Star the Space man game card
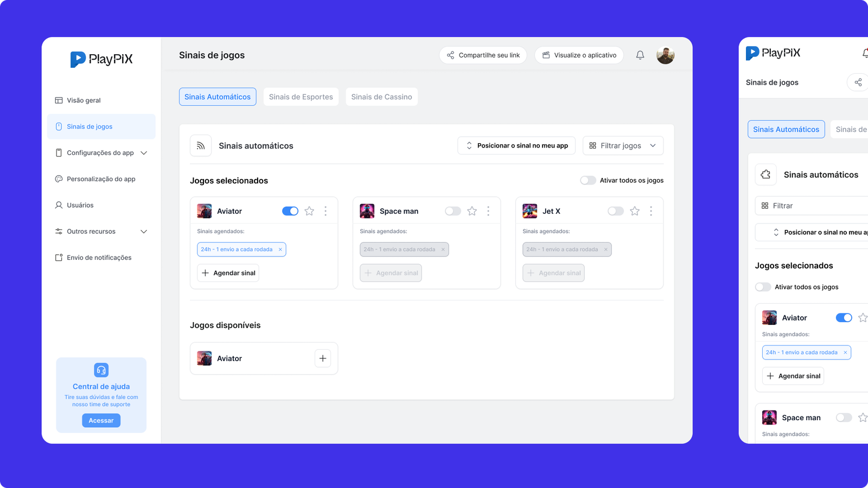This screenshot has width=868, height=488. (x=472, y=211)
